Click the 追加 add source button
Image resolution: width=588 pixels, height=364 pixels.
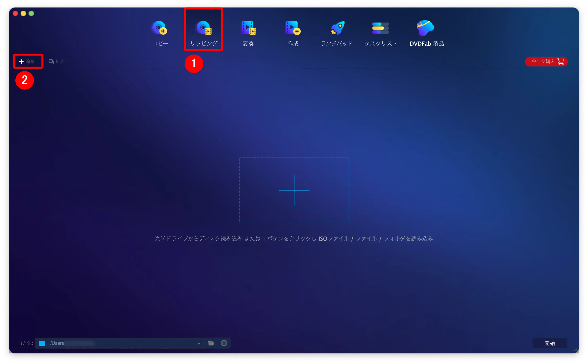27,62
